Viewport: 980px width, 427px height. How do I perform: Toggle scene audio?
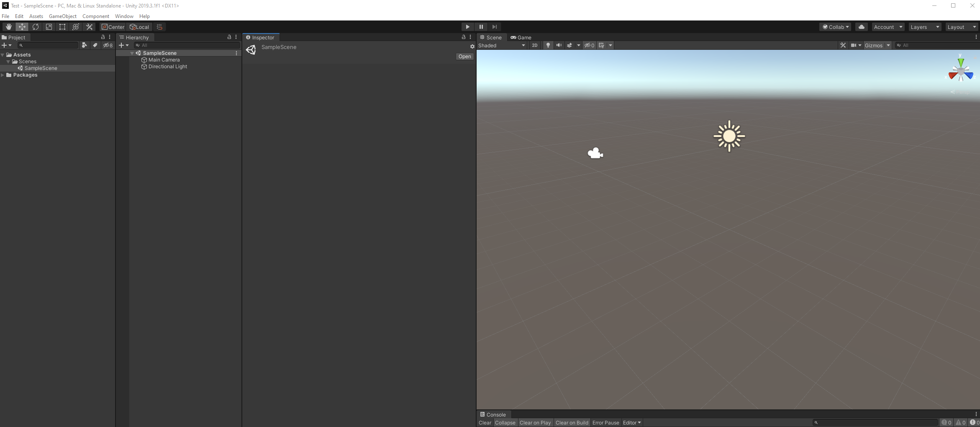(x=559, y=45)
